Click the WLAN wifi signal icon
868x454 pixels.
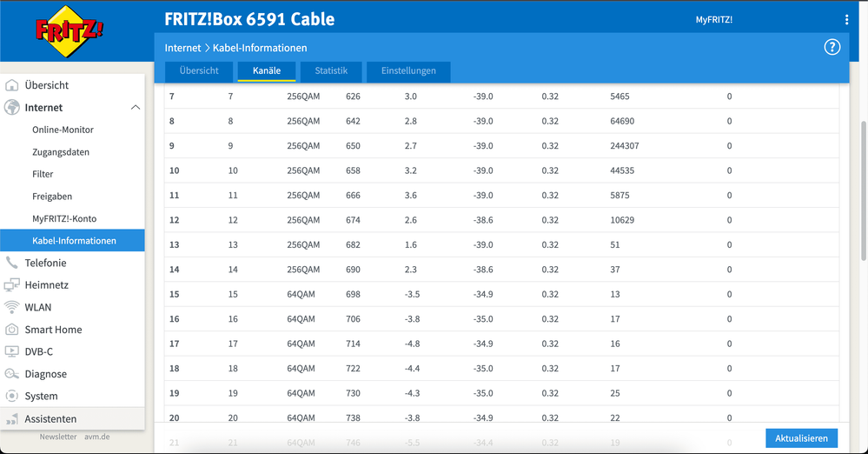[12, 307]
